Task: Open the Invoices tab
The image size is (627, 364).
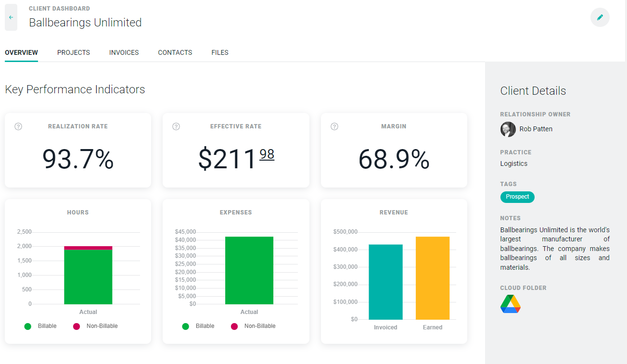Action: 124,52
